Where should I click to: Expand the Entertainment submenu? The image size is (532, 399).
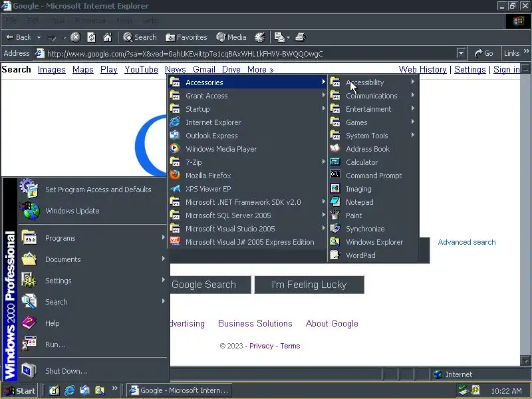pyautogui.click(x=373, y=109)
